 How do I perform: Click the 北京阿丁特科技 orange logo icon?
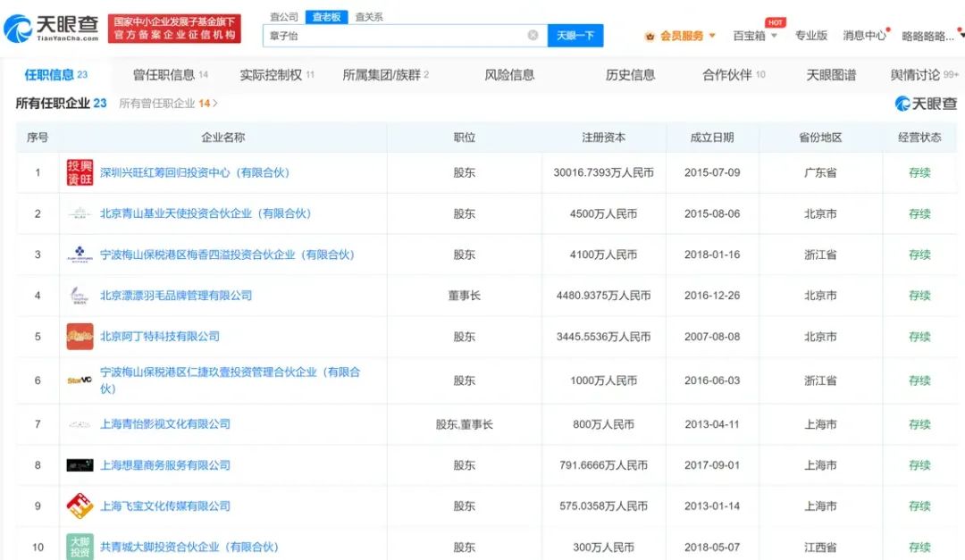pos(80,337)
